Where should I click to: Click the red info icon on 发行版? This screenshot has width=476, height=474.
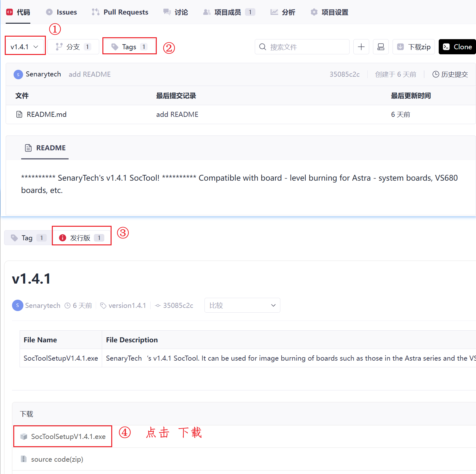click(63, 238)
